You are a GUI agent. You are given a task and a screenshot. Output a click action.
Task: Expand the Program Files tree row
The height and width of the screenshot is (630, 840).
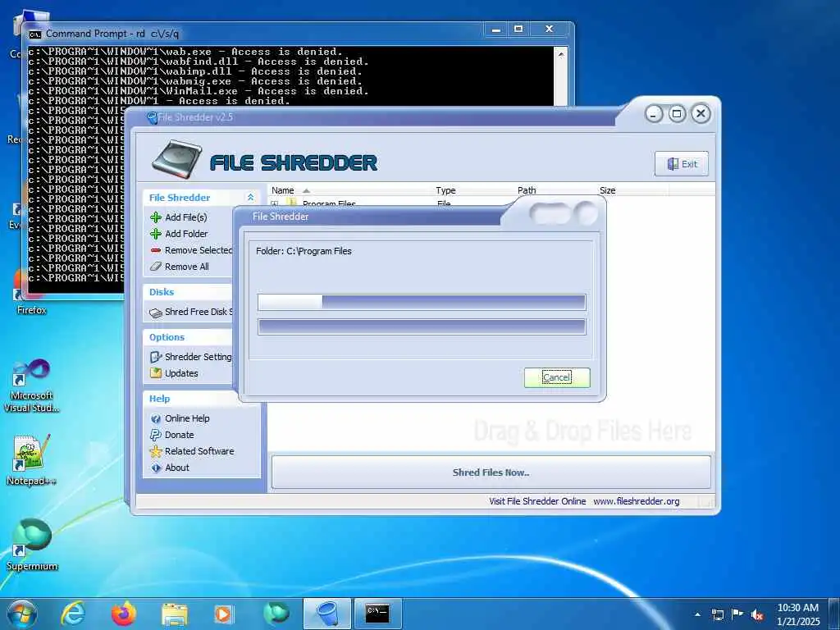tap(274, 203)
